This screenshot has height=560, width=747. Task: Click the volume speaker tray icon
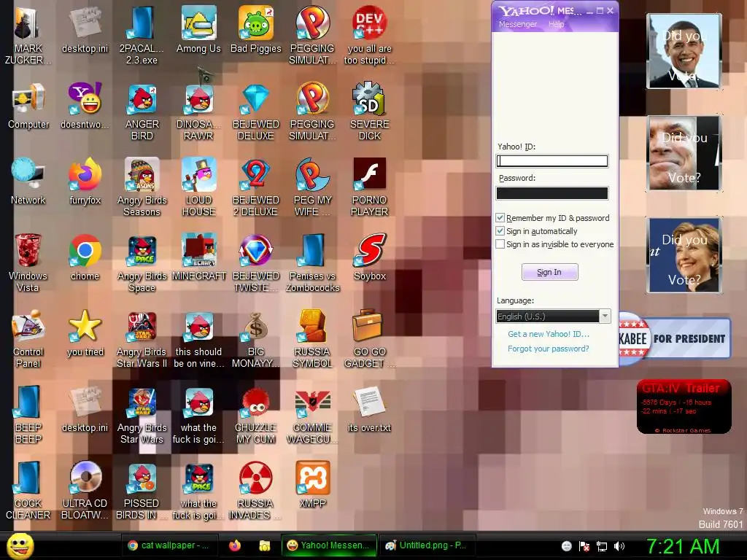619,546
